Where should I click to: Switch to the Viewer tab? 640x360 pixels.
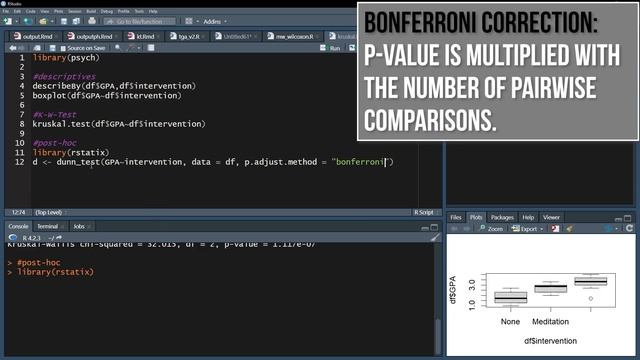click(x=551, y=217)
